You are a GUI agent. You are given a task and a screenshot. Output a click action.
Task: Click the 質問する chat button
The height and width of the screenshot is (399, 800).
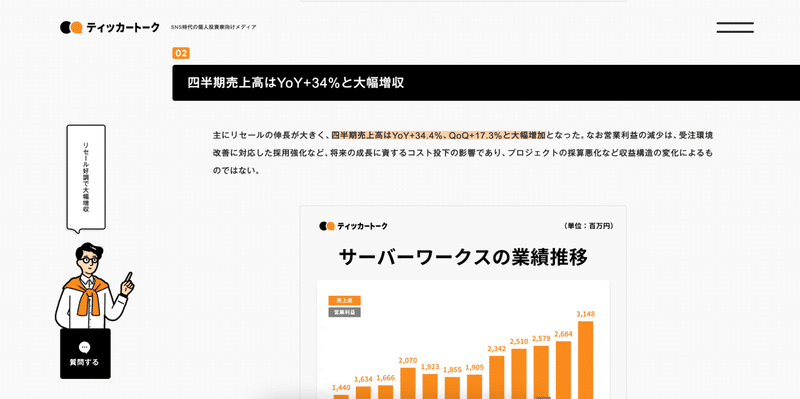click(85, 354)
